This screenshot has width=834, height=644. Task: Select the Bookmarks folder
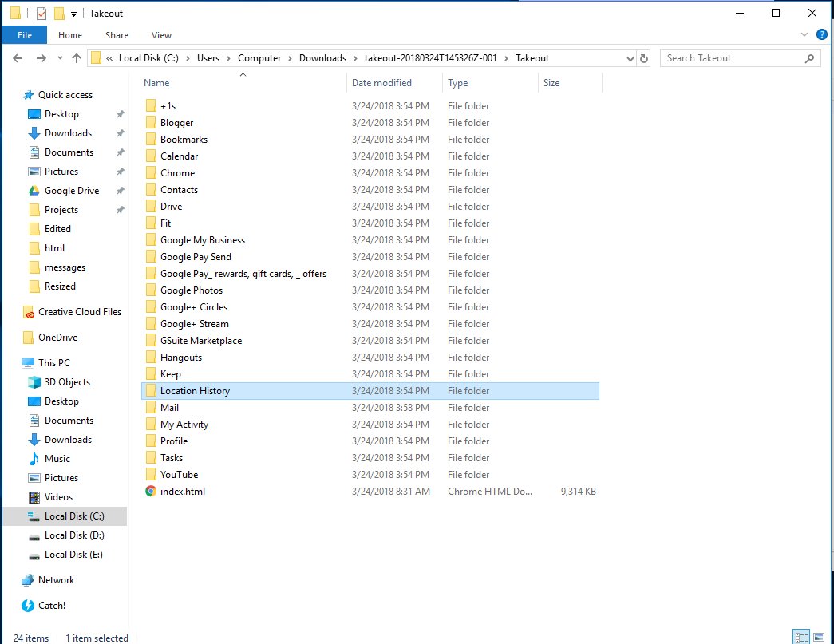pyautogui.click(x=184, y=140)
